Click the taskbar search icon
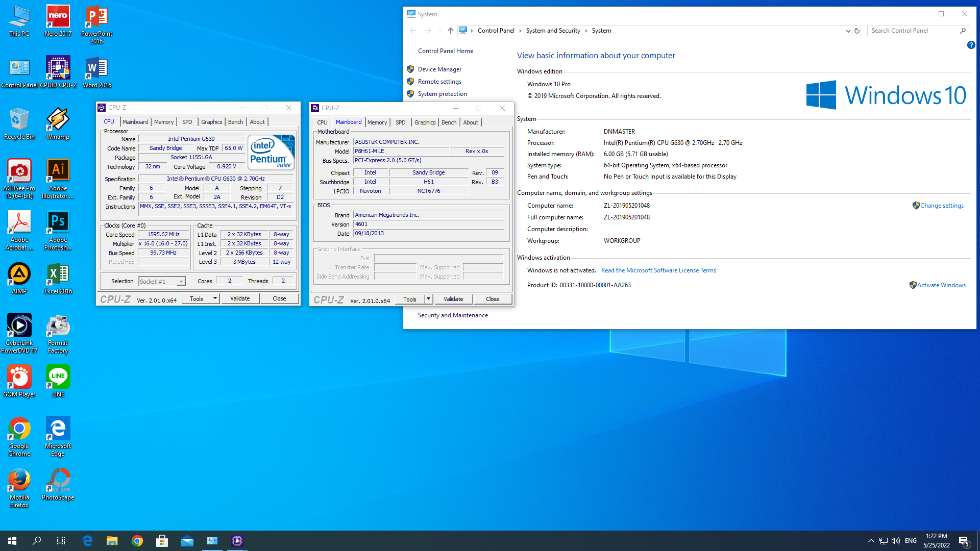980x551 pixels. point(37,541)
